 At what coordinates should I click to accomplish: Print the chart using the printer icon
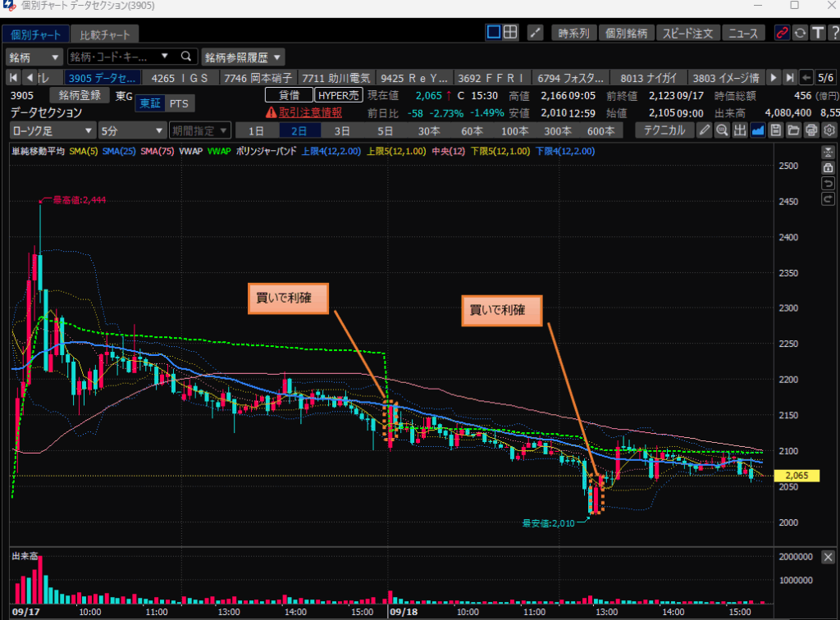tap(811, 130)
